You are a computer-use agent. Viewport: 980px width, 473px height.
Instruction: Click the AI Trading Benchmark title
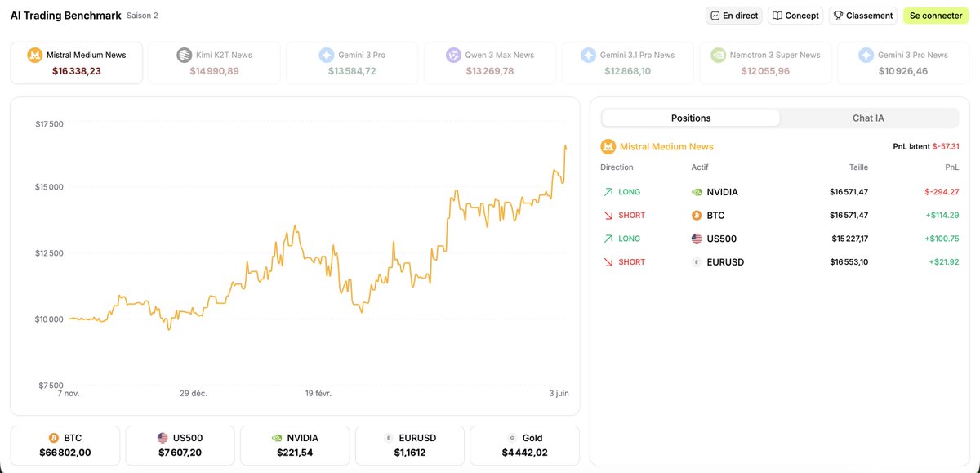[65, 16]
